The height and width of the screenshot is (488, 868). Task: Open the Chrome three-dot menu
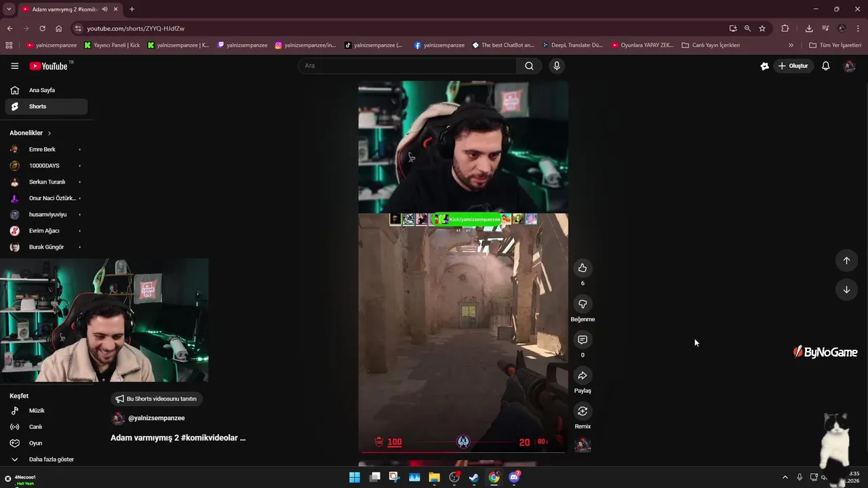(x=859, y=28)
